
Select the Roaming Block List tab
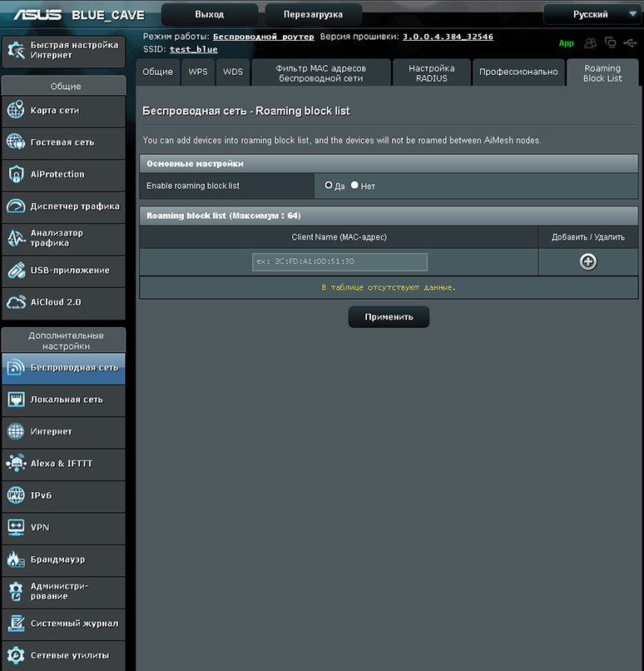[602, 72]
